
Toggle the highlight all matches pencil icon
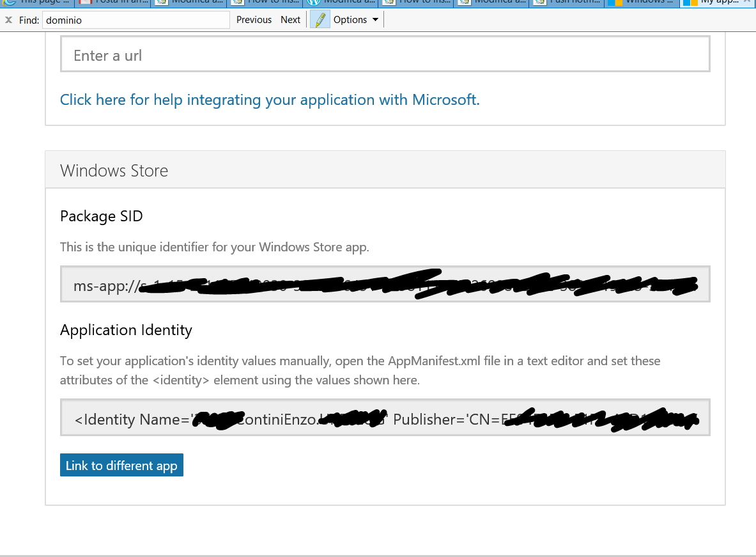(320, 20)
